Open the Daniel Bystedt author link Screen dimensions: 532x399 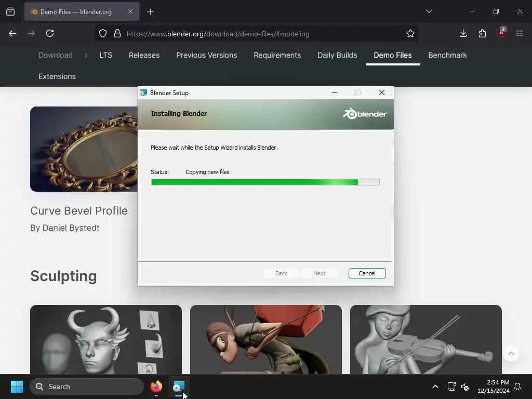tap(71, 228)
